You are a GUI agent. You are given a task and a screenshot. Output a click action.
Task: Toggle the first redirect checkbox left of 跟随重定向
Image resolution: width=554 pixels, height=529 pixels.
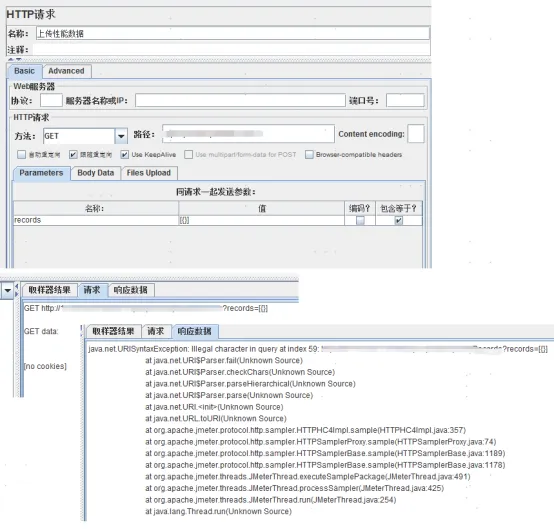[x=22, y=154]
